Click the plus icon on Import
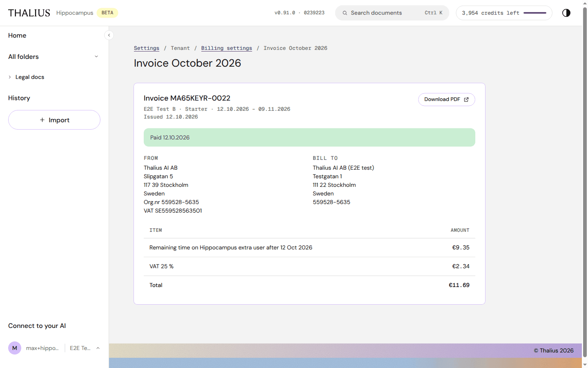588x368 pixels. [x=42, y=120]
